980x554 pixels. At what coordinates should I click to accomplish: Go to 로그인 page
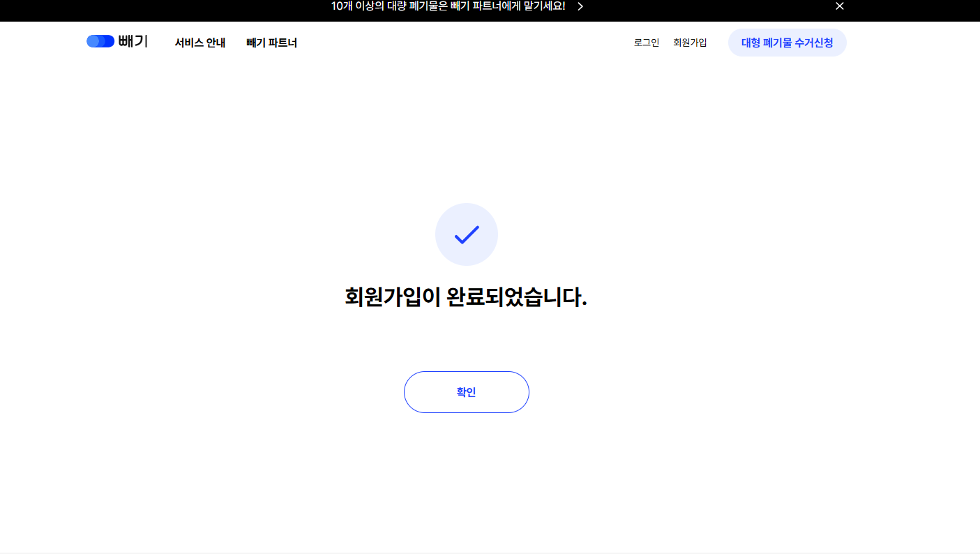click(x=645, y=42)
